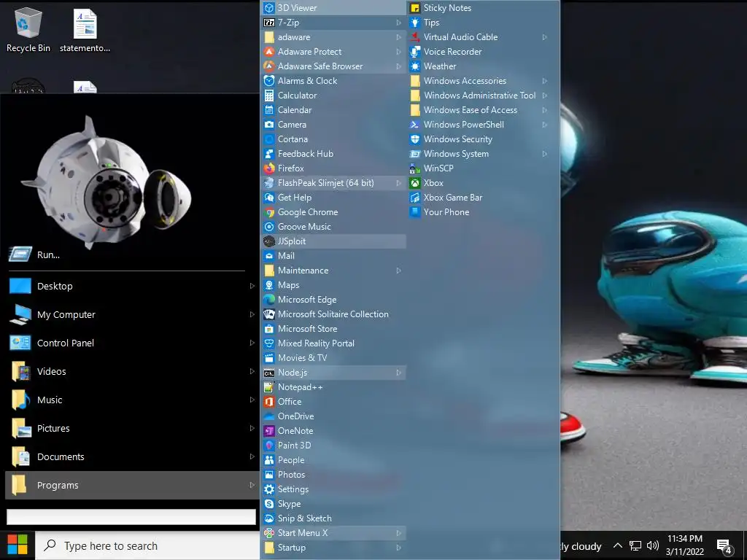Click the Paint 3D icon

[x=269, y=446]
